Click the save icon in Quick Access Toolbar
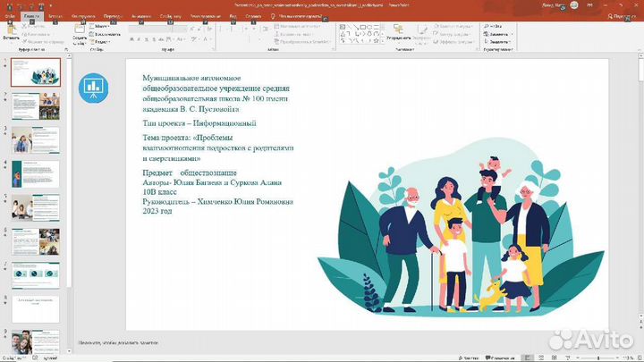 click(10, 5)
